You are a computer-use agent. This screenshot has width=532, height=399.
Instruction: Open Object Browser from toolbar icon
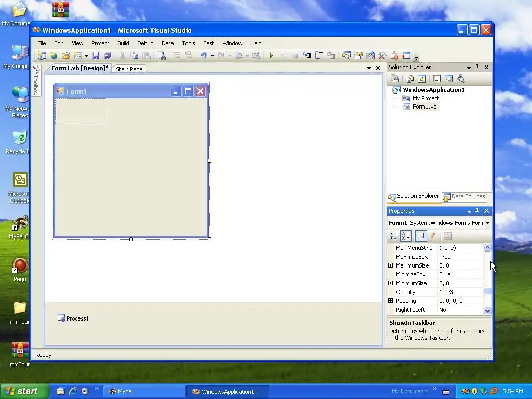click(370, 55)
